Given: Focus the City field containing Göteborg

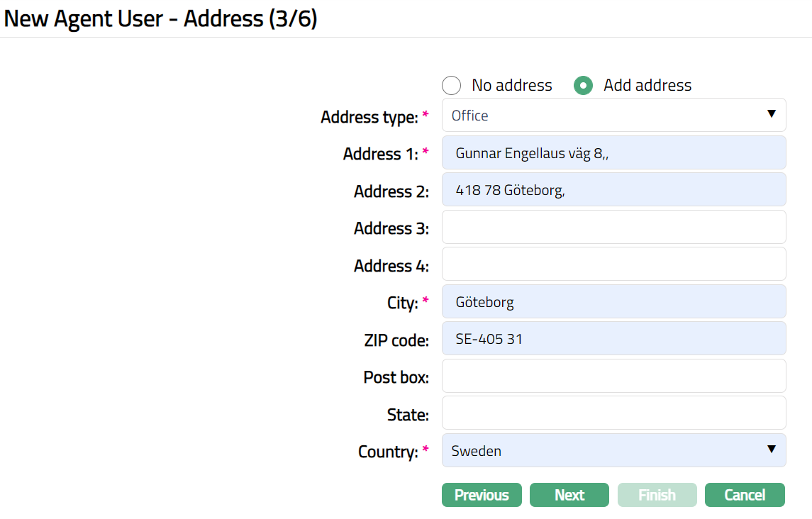Looking at the screenshot, I should [613, 301].
